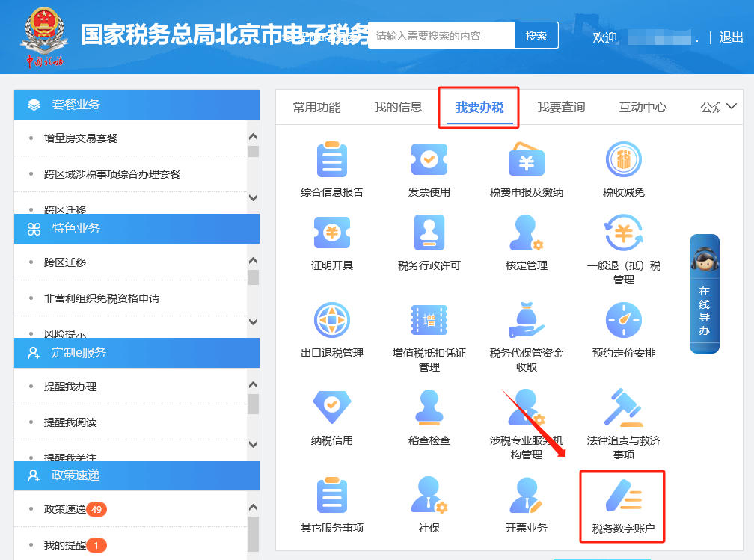Open 税费申报及缴纳 icon
The width and height of the screenshot is (754, 560).
(527, 160)
